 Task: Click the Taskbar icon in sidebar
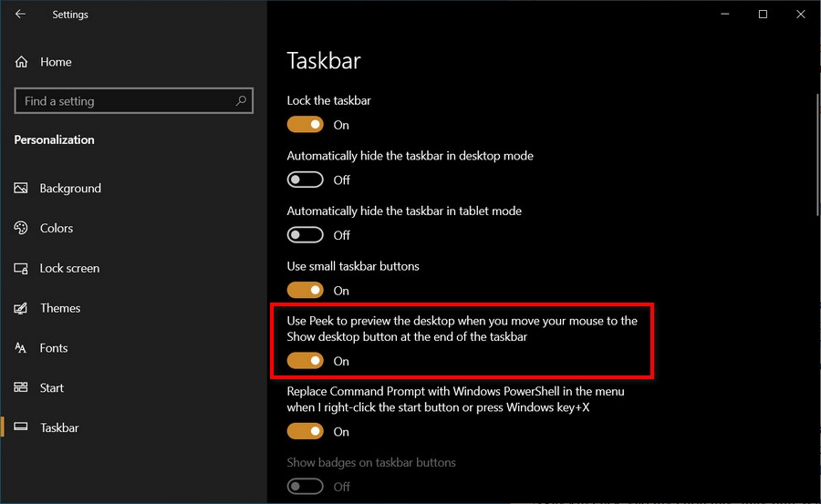tap(21, 427)
